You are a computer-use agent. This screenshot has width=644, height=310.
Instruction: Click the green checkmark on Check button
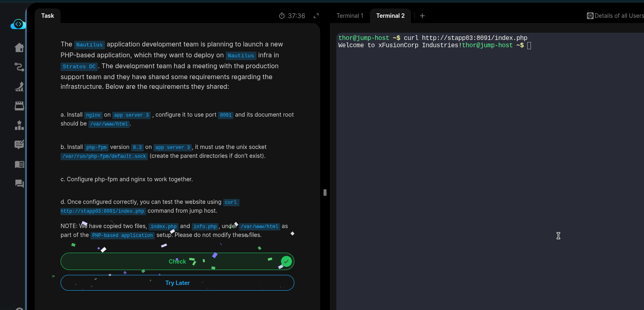coord(286,262)
